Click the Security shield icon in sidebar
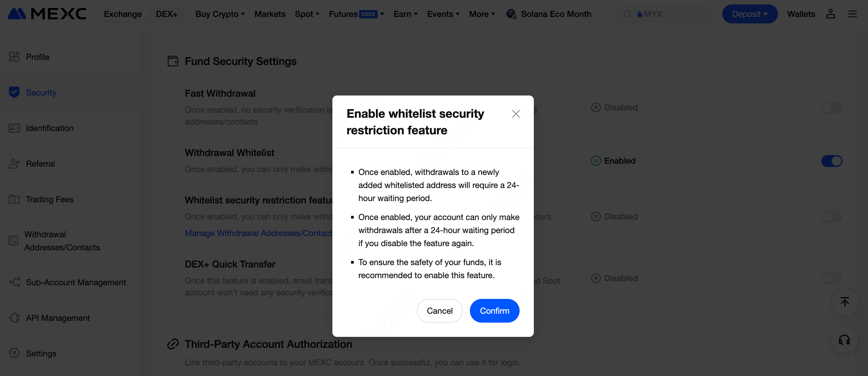The height and width of the screenshot is (376, 868). 14,93
